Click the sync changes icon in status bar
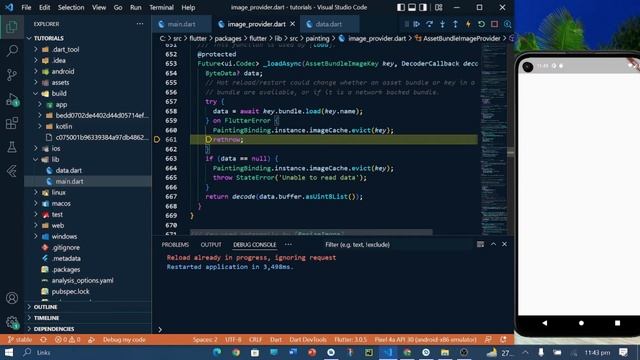640x360 pixels. [43, 339]
